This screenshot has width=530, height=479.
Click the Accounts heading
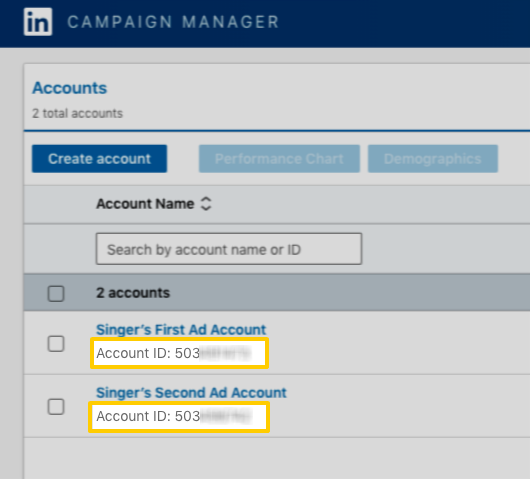point(70,88)
